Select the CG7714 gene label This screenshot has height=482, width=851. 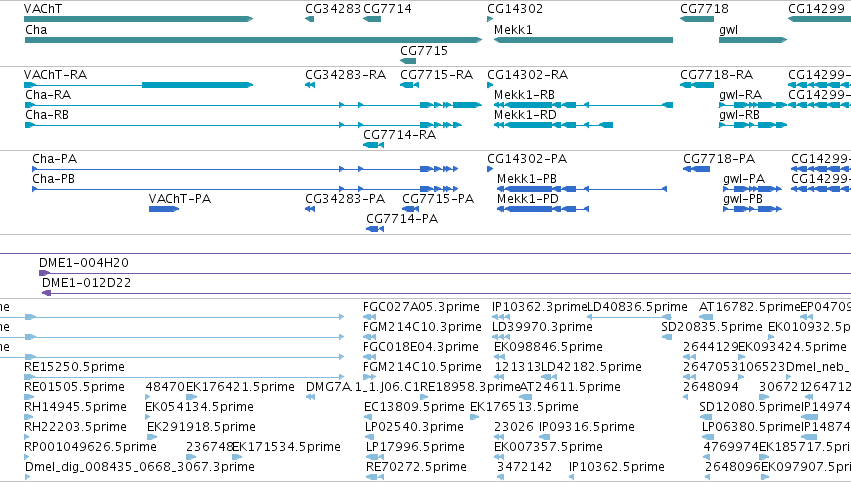(x=388, y=9)
